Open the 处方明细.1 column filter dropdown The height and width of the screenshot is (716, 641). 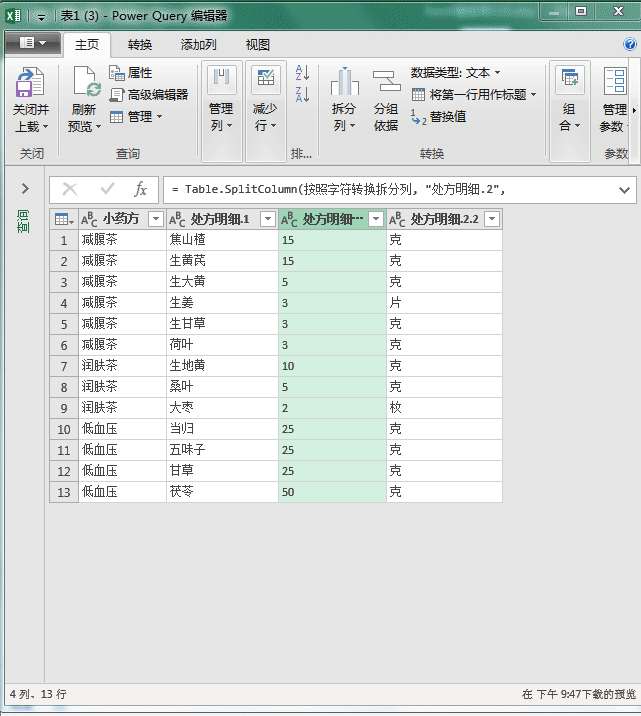268,219
